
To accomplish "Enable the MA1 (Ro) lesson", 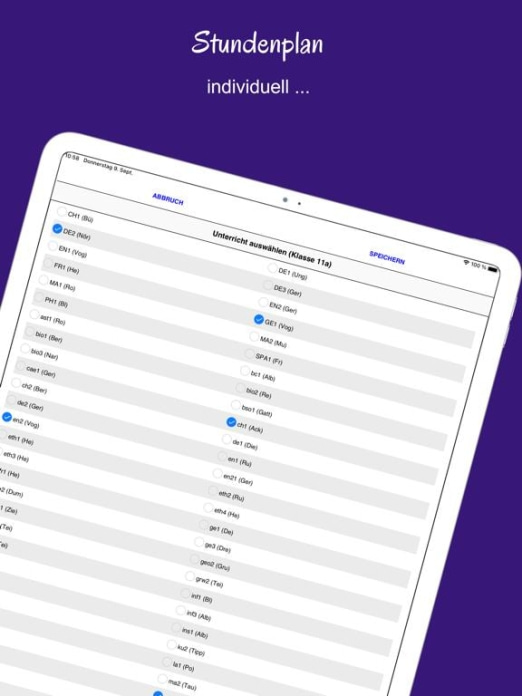I will [x=44, y=280].
